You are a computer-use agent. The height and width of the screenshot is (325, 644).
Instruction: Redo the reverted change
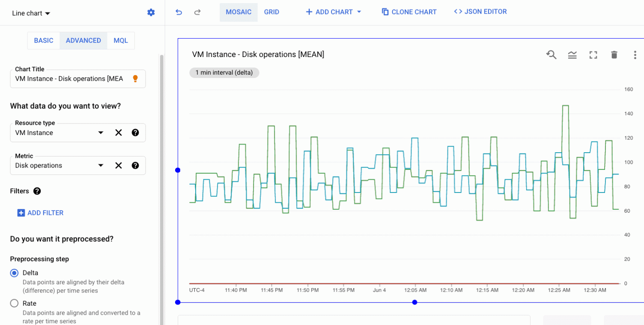(x=197, y=12)
